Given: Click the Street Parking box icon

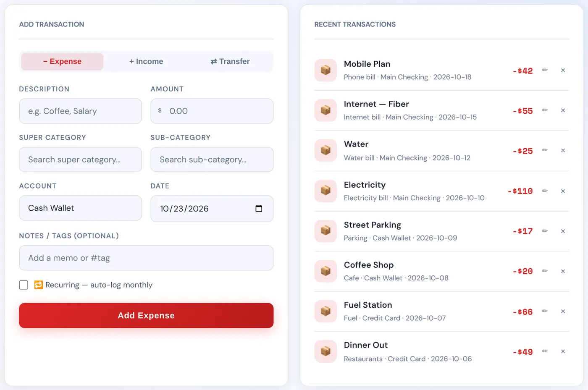Looking at the screenshot, I should coord(325,231).
